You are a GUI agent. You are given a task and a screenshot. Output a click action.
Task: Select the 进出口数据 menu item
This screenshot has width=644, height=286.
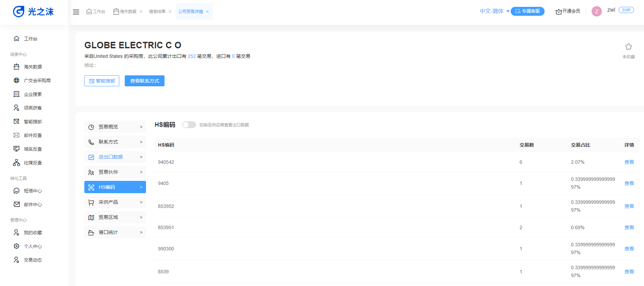[115, 157]
